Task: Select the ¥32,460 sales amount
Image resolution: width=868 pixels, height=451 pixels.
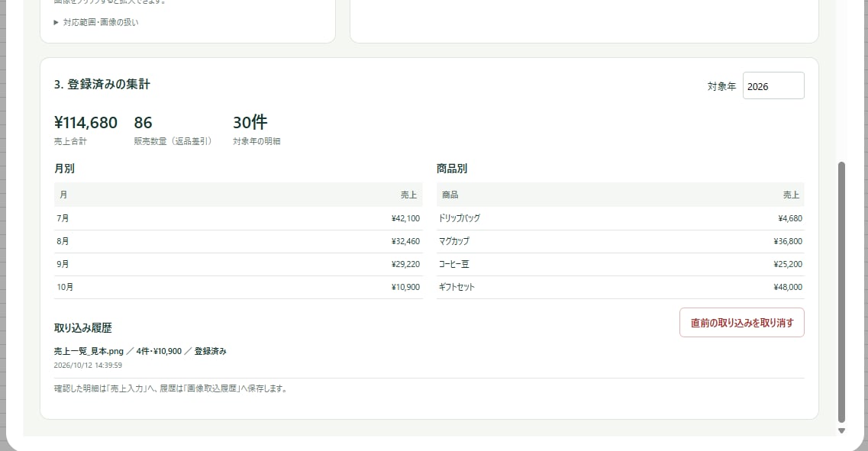Action: (405, 241)
